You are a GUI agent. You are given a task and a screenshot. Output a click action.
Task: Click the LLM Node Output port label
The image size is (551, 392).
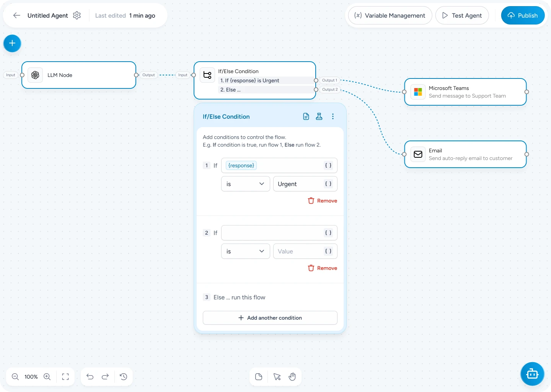[148, 75]
